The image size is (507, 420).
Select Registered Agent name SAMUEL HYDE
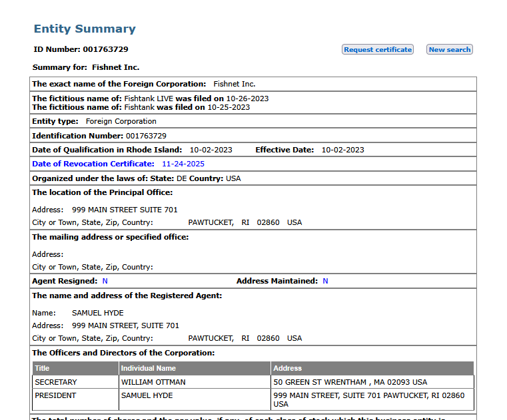(98, 313)
